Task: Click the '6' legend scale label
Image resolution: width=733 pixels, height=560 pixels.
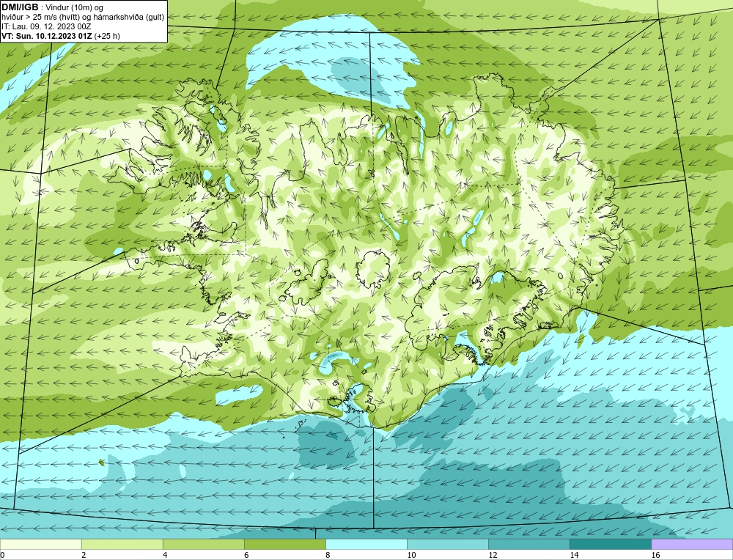Action: pyautogui.click(x=246, y=555)
